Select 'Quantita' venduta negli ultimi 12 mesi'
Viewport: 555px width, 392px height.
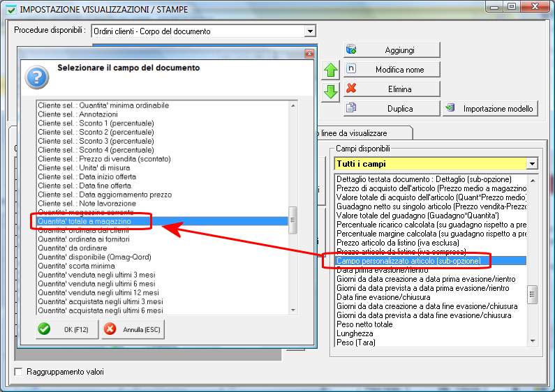163,292
